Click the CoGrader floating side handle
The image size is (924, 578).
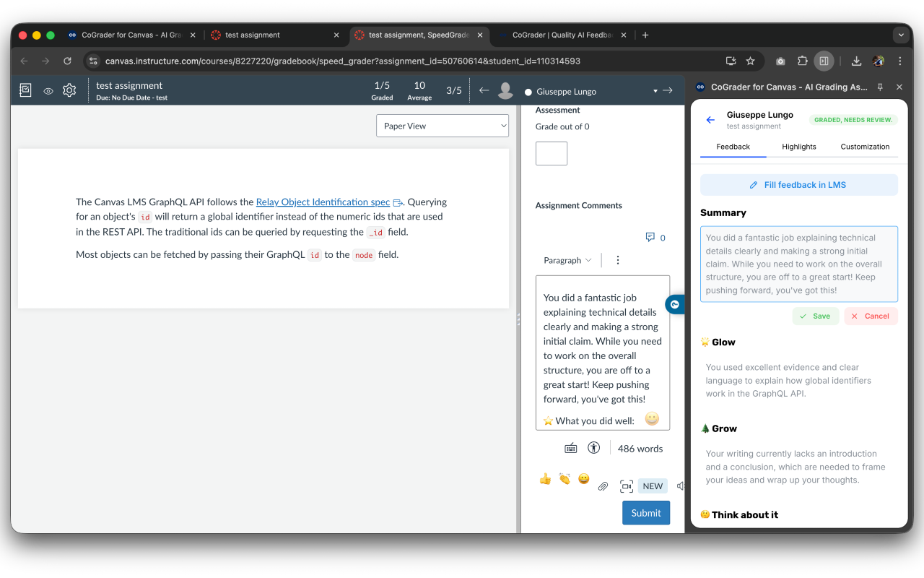(675, 305)
